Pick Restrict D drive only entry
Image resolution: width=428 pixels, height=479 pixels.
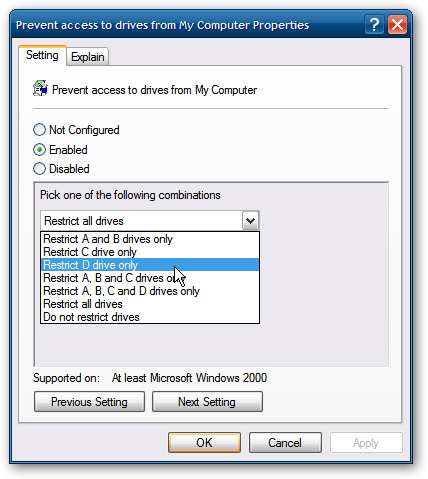pos(150,265)
